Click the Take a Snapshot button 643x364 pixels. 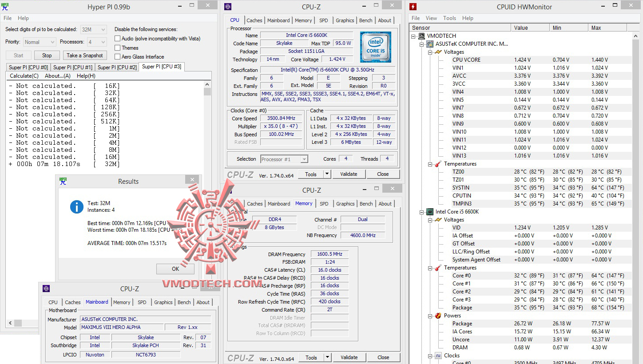[85, 55]
